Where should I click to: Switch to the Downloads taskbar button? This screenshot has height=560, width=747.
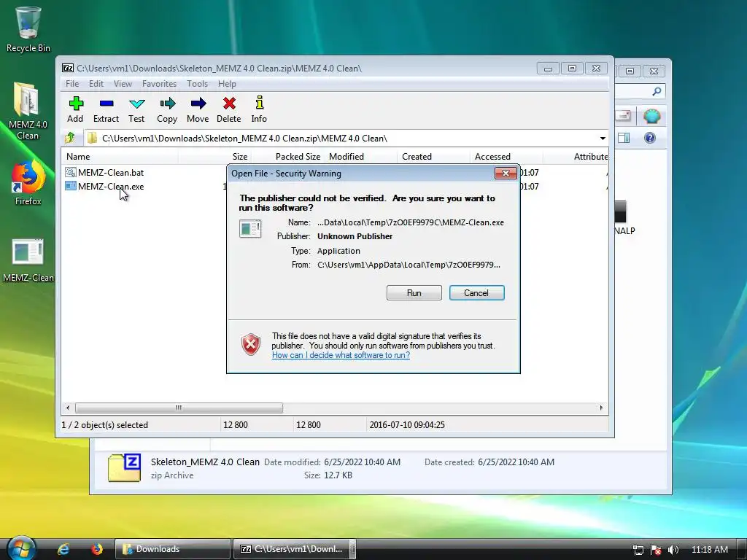pos(172,549)
